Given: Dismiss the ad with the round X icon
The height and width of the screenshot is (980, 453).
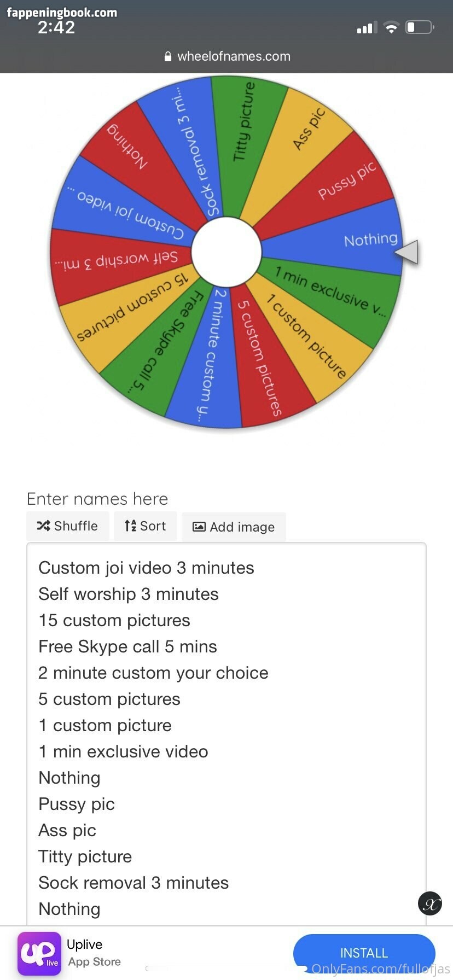Looking at the screenshot, I should [x=430, y=903].
